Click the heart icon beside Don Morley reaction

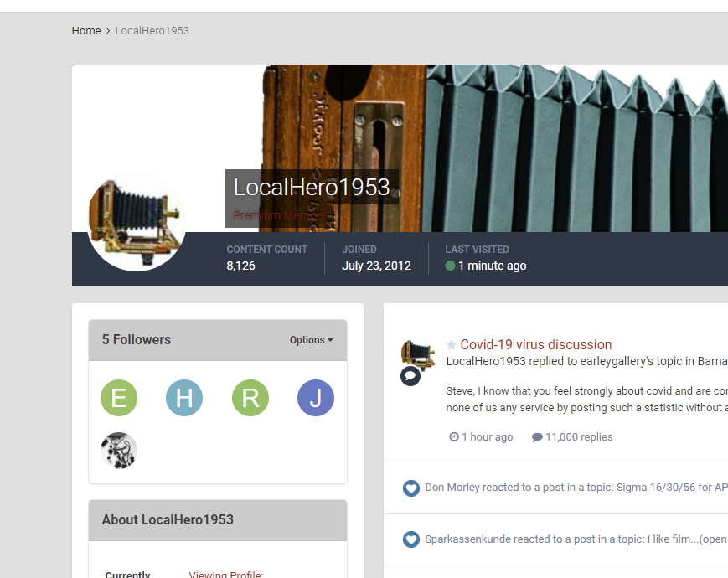[410, 488]
